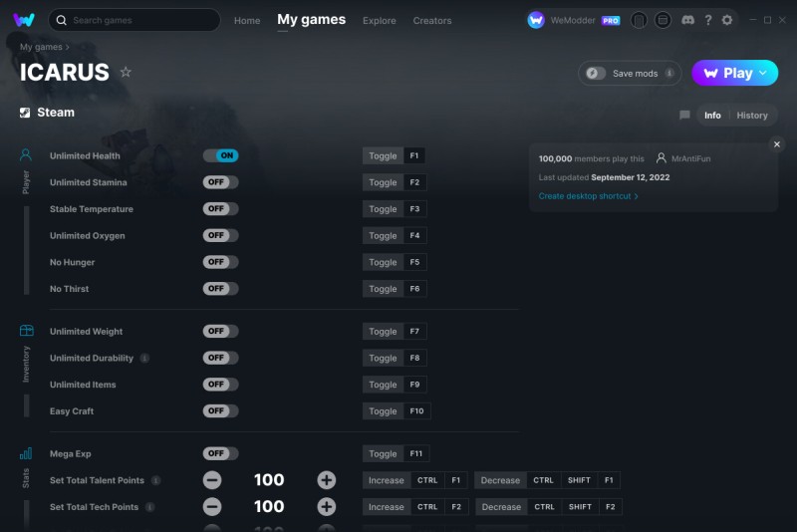Viewport: 797px width, 532px height.
Task: Click the Total Talent Points value 100
Action: point(269,479)
